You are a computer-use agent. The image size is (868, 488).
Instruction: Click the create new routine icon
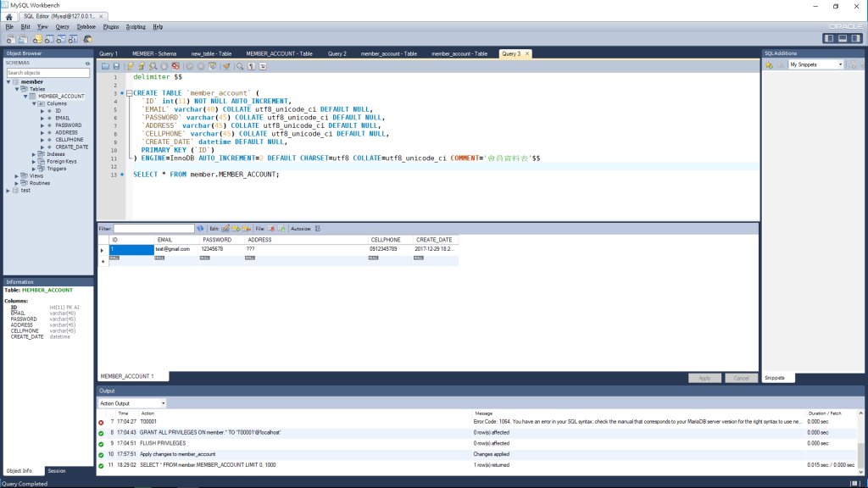pos(73,39)
